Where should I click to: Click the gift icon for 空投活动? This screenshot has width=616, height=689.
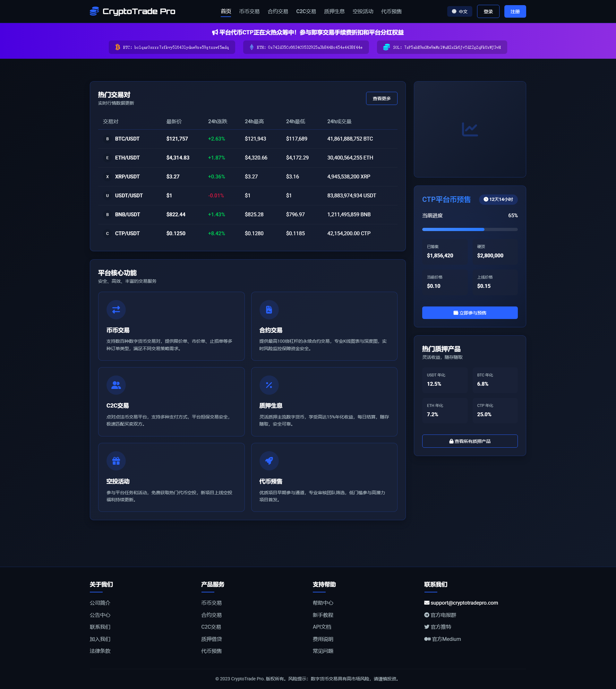pyautogui.click(x=116, y=461)
